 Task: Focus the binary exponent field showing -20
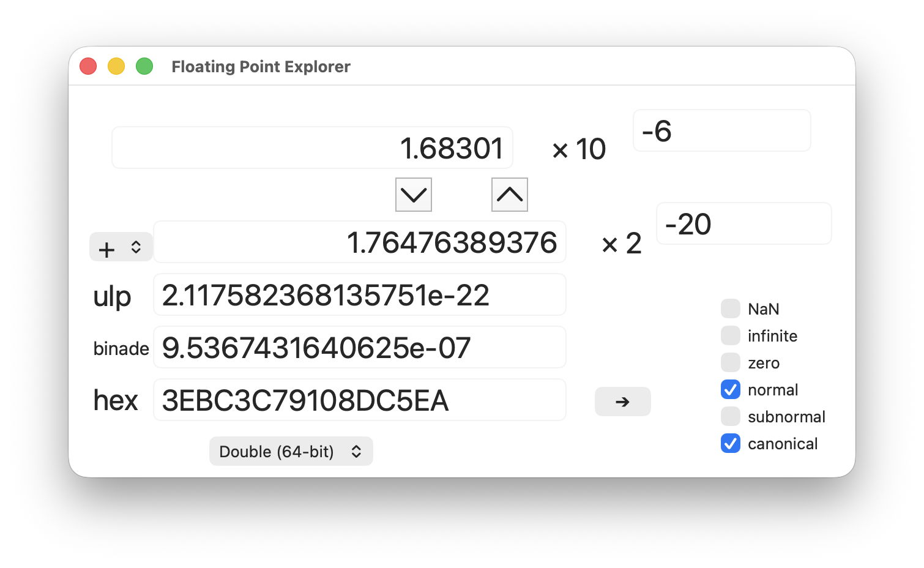click(x=744, y=223)
